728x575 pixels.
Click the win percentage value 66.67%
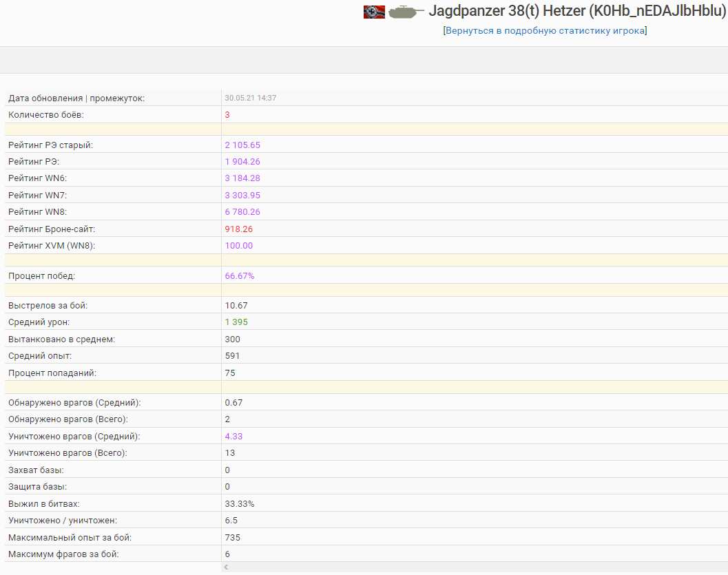pyautogui.click(x=240, y=276)
